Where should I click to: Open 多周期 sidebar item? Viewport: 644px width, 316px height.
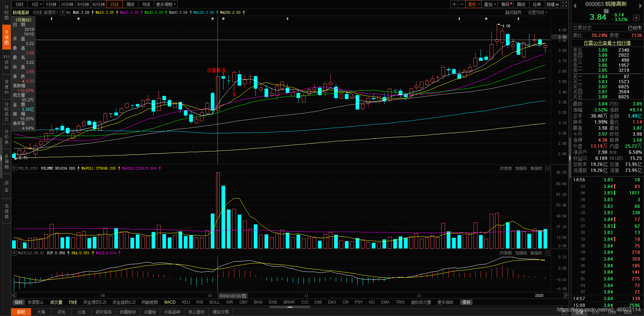pyautogui.click(x=6, y=162)
